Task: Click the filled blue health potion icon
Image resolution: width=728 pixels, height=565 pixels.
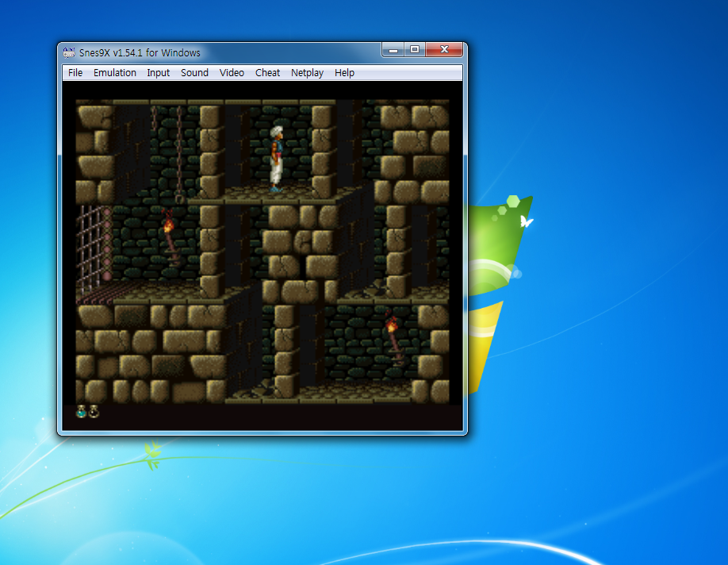Action: [x=81, y=411]
